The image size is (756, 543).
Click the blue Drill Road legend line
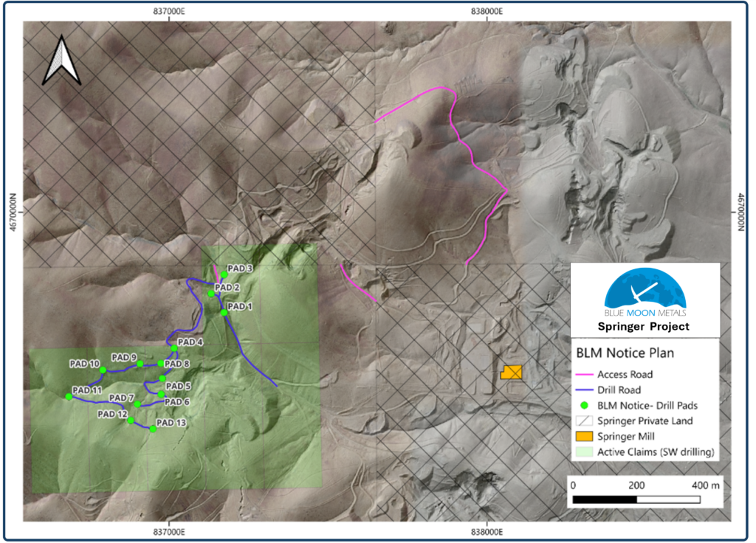point(584,390)
